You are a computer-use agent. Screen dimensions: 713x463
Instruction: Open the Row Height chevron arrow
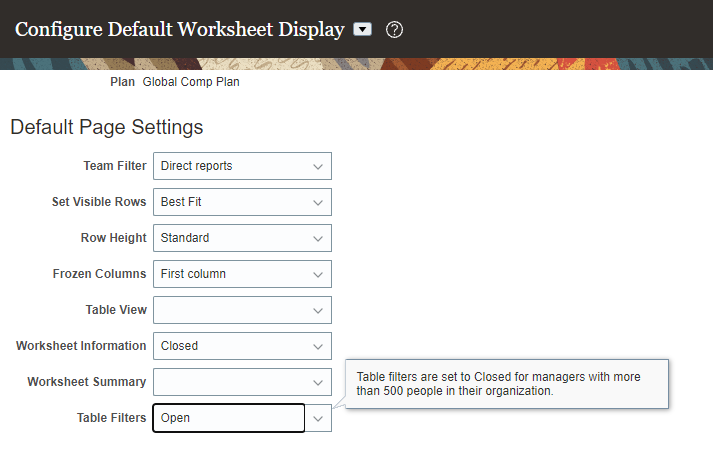click(x=318, y=238)
